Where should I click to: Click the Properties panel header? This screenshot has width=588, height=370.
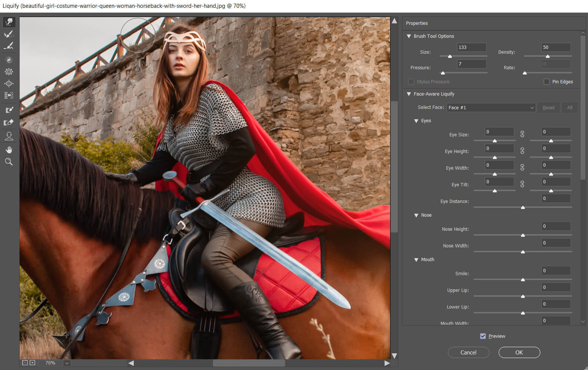tap(494, 23)
